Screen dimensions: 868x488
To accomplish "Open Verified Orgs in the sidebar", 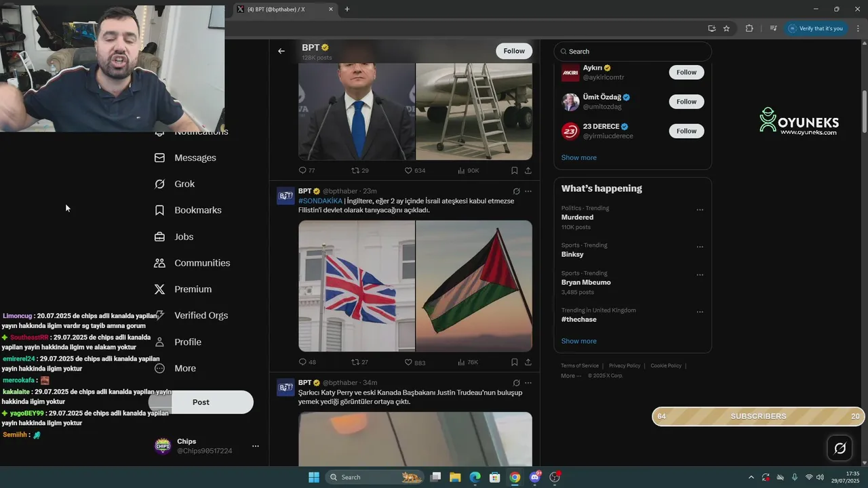I will point(191,316).
